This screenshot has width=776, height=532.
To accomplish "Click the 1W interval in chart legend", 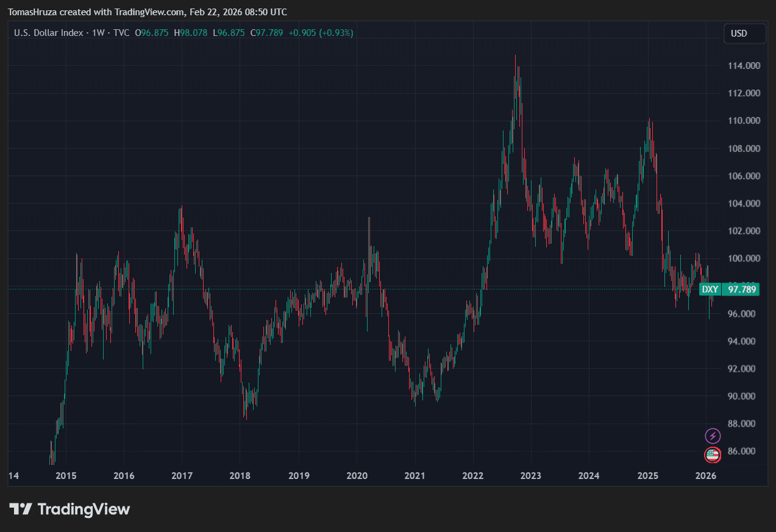I will [x=98, y=33].
